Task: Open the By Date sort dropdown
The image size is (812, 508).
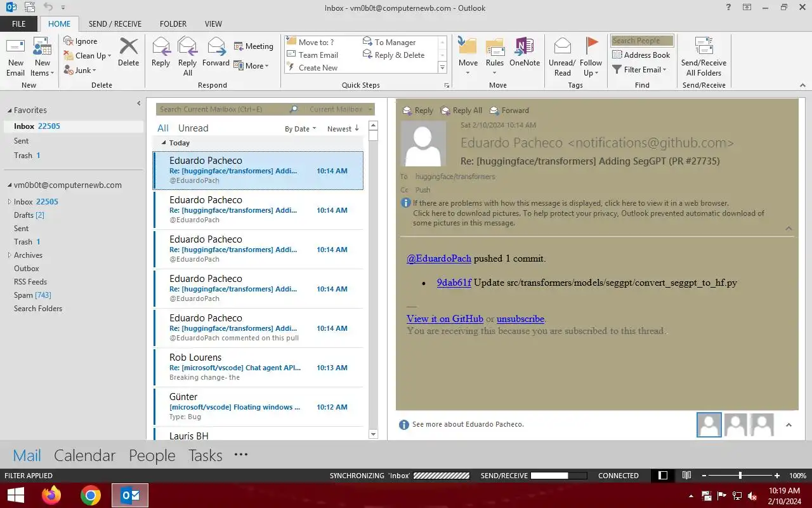Action: click(300, 129)
